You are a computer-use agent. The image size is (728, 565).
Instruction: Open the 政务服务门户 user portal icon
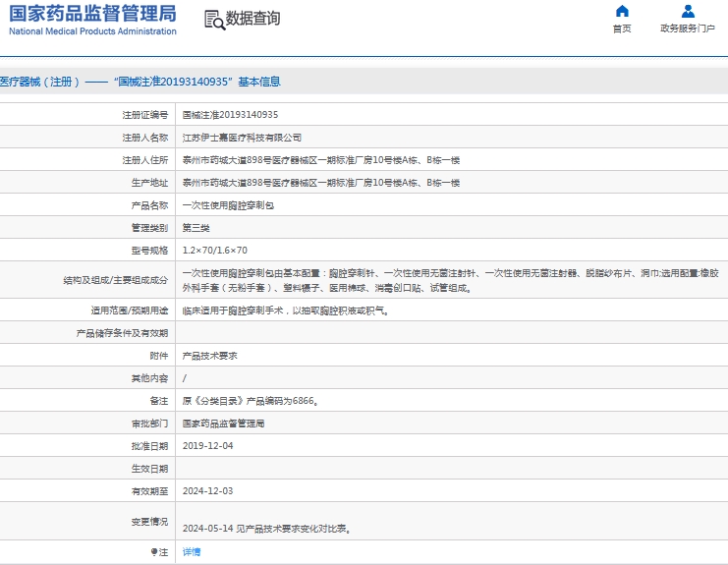688,11
